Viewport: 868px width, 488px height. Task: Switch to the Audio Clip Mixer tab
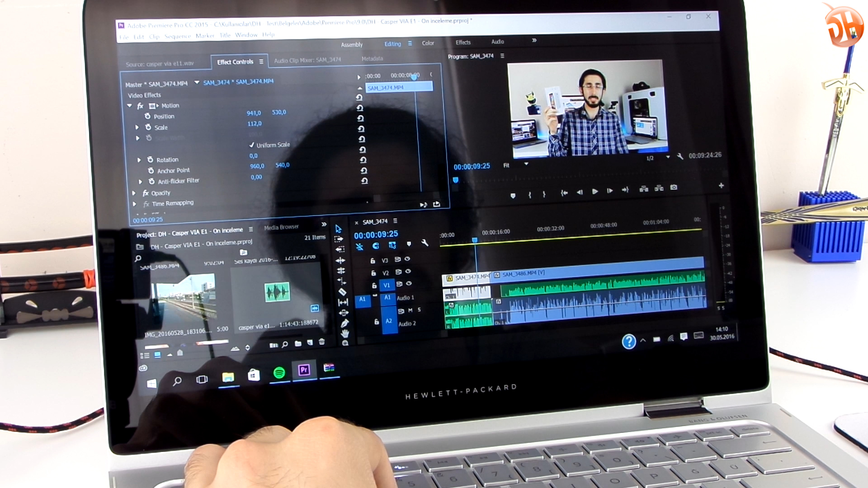click(x=307, y=60)
